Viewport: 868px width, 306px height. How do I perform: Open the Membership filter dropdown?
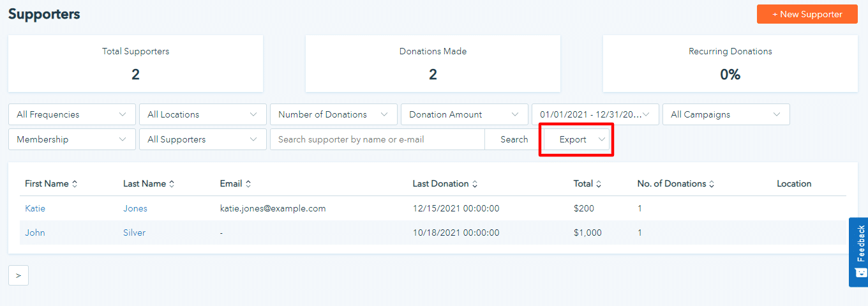(x=72, y=139)
